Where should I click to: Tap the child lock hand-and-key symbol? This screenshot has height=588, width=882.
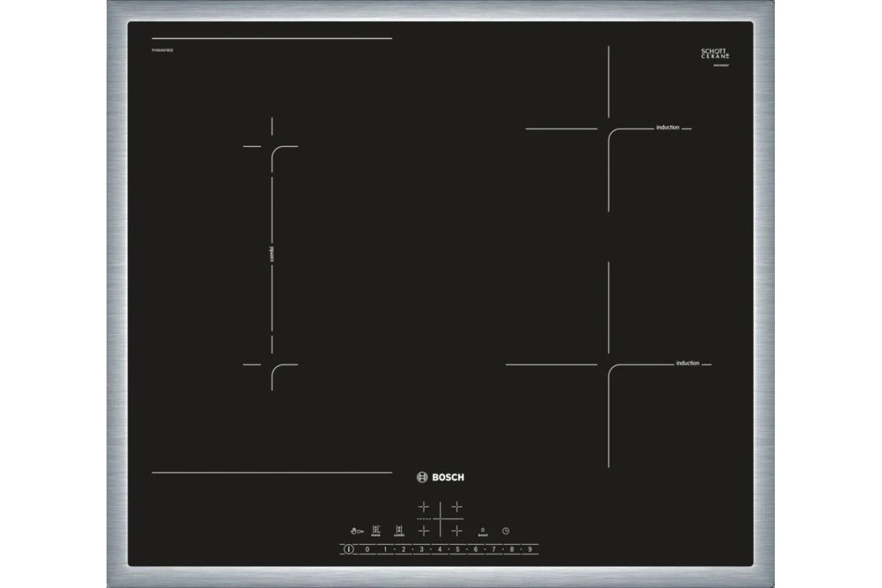point(357,531)
